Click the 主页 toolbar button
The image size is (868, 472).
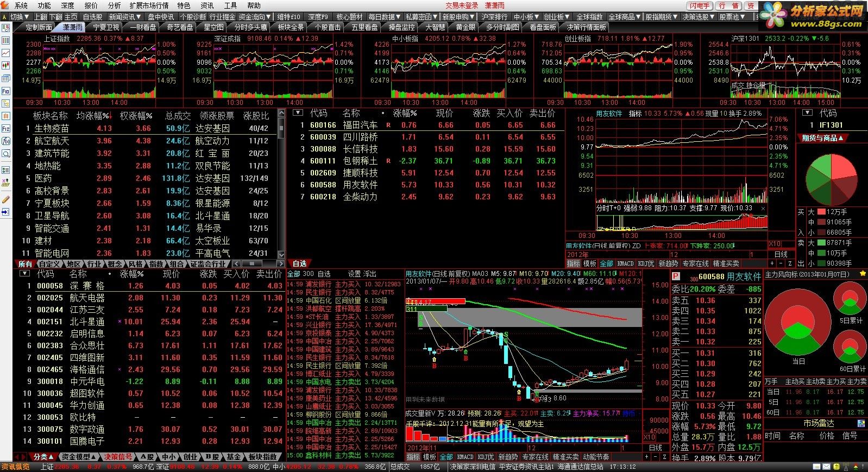(71, 17)
